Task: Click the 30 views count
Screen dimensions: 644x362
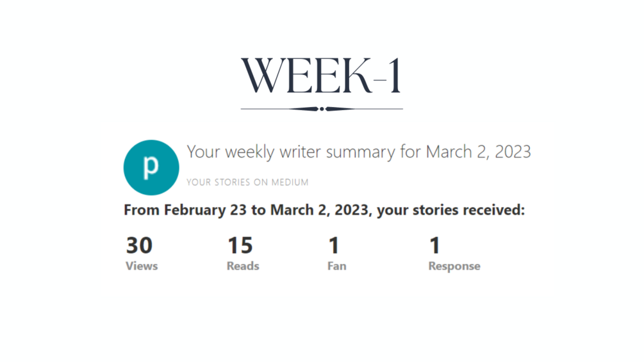Action: [x=139, y=245]
